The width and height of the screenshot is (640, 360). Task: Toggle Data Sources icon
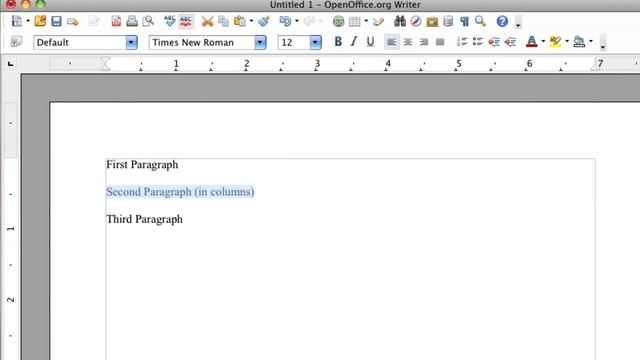point(448,21)
